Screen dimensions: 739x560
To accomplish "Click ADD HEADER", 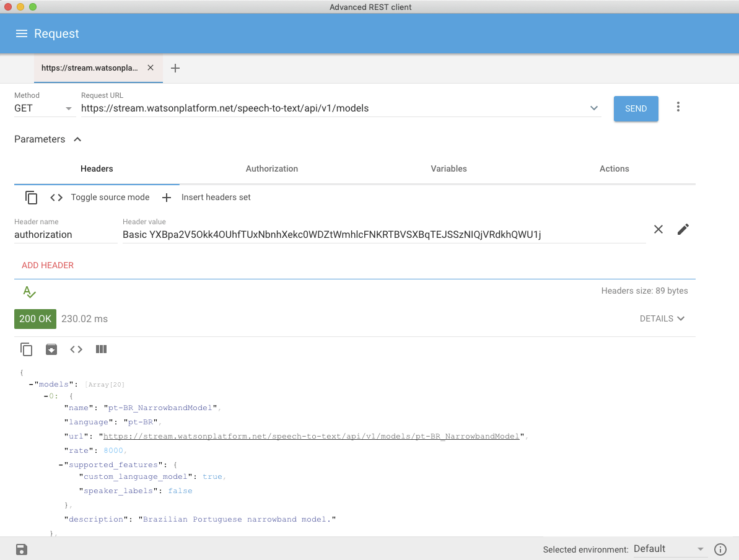I will click(48, 265).
